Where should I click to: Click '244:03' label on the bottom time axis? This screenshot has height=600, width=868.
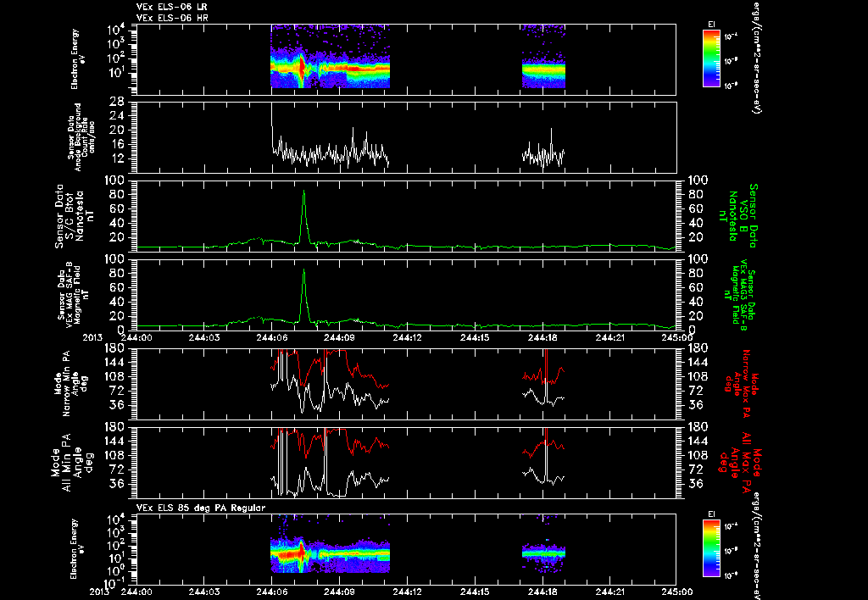pos(204,592)
